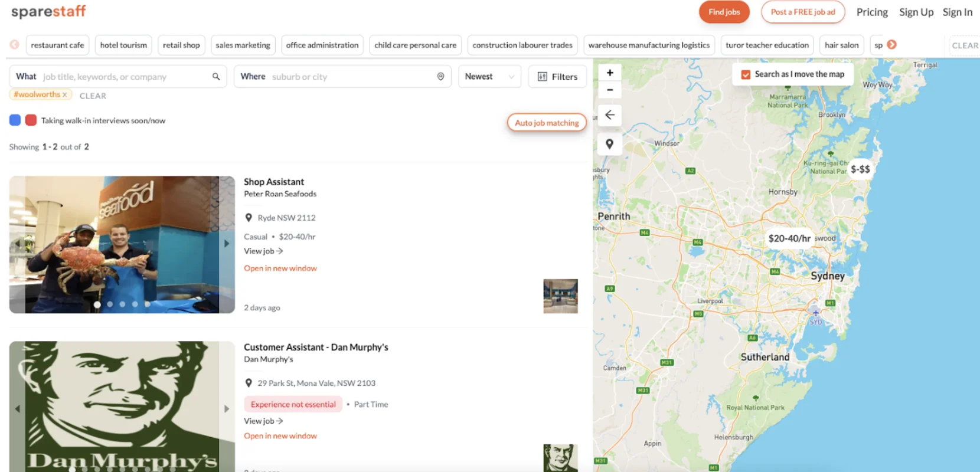The image size is (980, 472).
Task: Pick construction labourer trades category
Action: pos(522,45)
